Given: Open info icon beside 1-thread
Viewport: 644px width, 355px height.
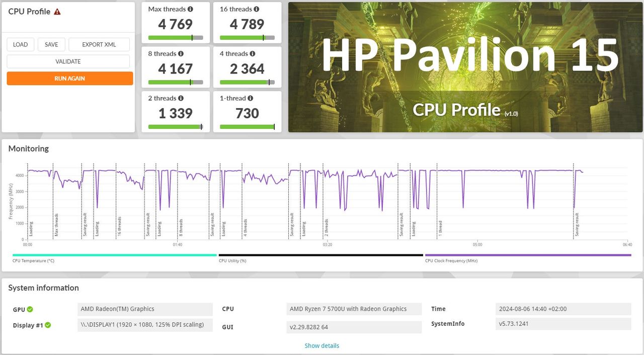Looking at the screenshot, I should point(251,98).
